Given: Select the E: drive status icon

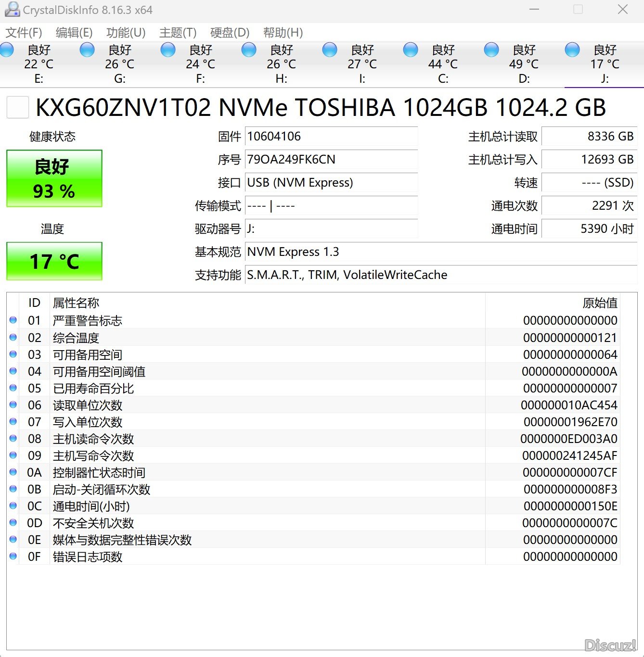Looking at the screenshot, I should point(7,50).
